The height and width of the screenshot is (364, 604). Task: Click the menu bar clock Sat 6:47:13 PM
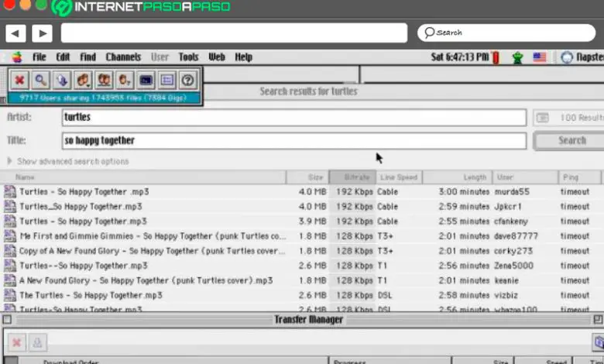tap(460, 57)
